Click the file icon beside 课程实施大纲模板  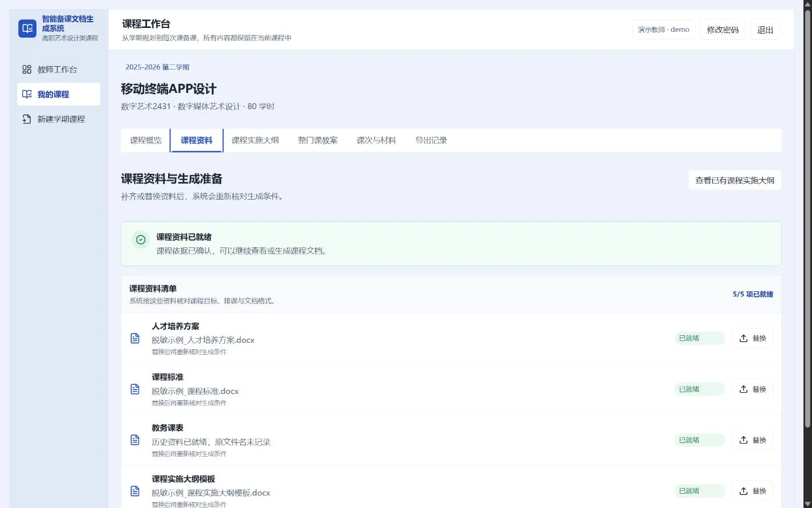(x=135, y=491)
